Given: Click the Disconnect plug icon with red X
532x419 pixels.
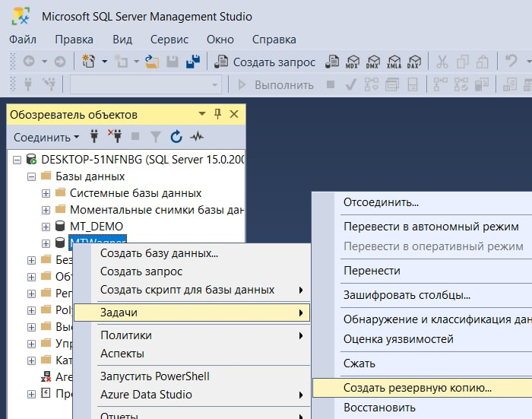Looking at the screenshot, I should [x=115, y=137].
